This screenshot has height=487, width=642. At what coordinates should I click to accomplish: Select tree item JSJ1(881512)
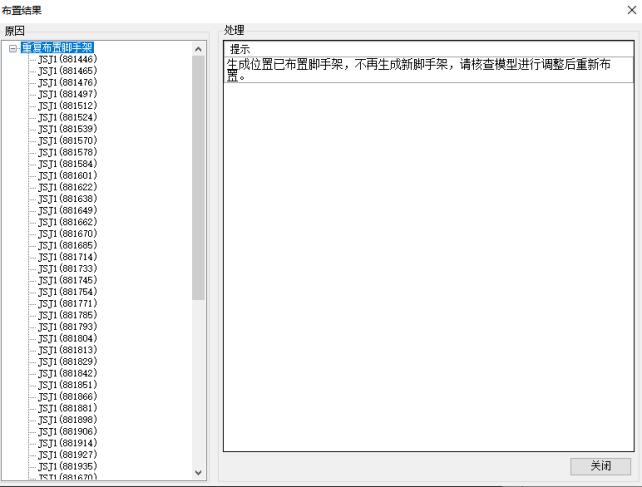click(x=67, y=106)
